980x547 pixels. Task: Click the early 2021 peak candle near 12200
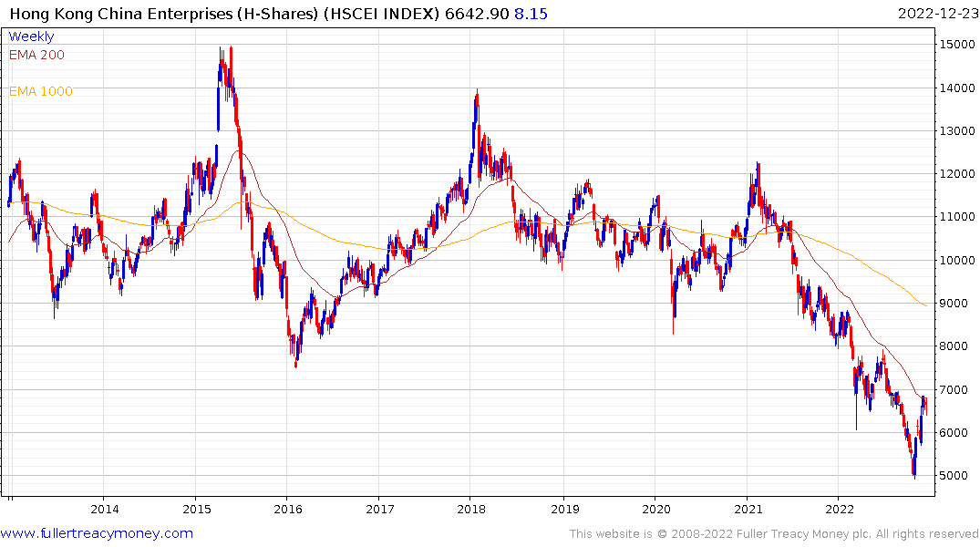click(758, 181)
